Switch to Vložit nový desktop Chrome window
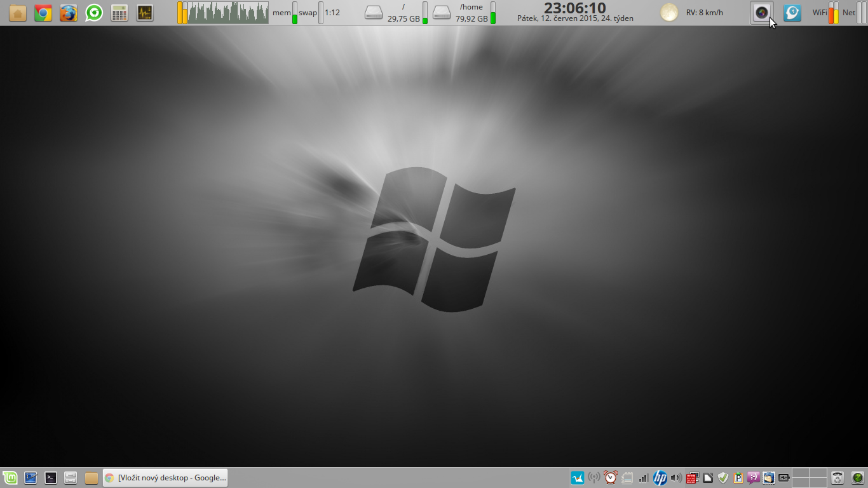868x488 pixels. (x=165, y=478)
